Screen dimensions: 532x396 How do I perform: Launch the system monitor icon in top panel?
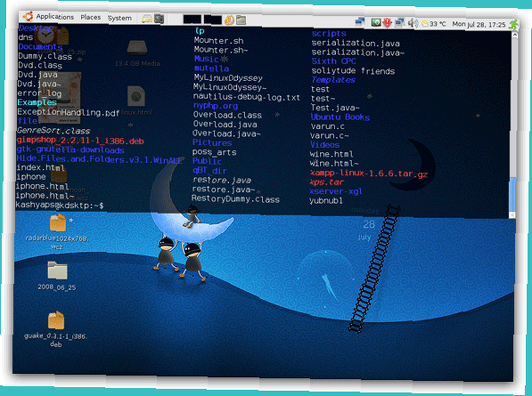159,19
